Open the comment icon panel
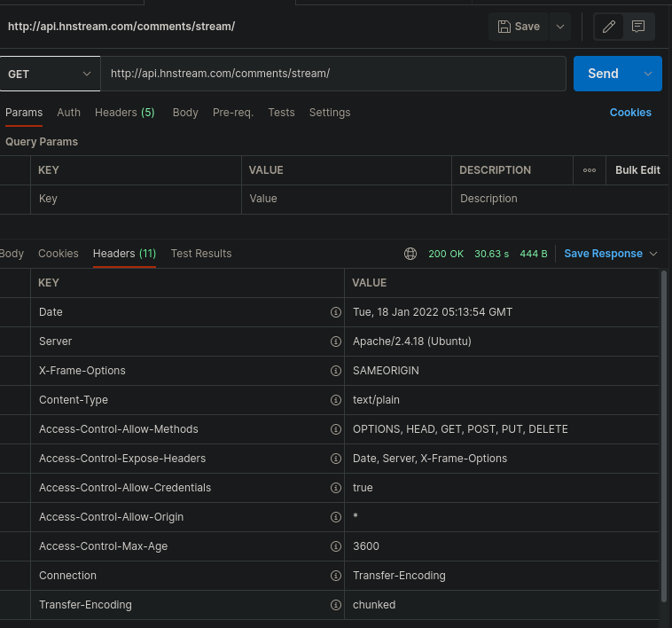This screenshot has width=672, height=628. 638,27
